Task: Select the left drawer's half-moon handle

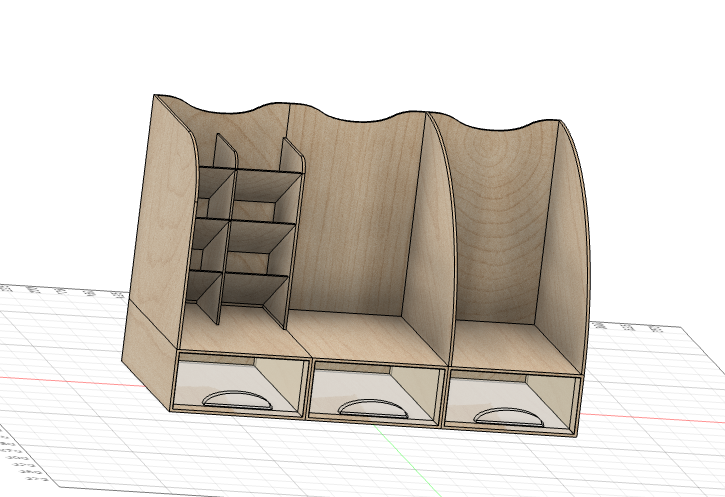Action: pos(238,400)
